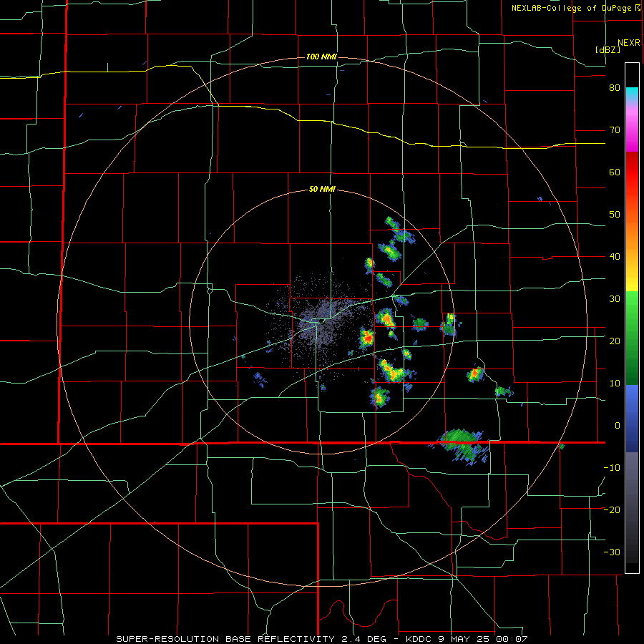644x644 pixels.
Task: Click the 30 value on the dBZ scale
Action: click(615, 298)
